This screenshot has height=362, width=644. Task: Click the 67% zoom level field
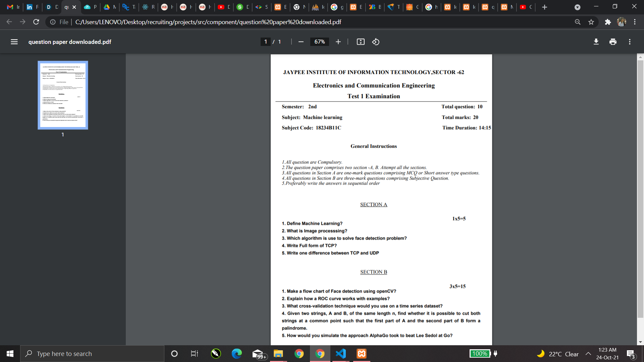pos(319,42)
